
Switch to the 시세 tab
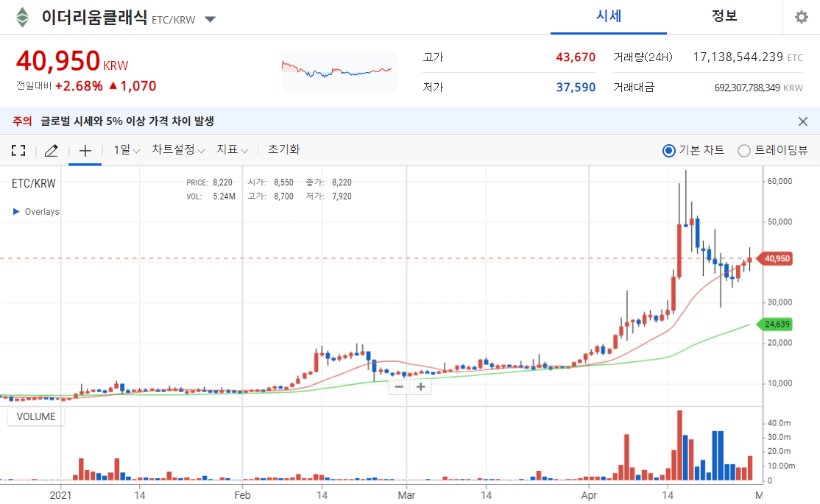[609, 16]
